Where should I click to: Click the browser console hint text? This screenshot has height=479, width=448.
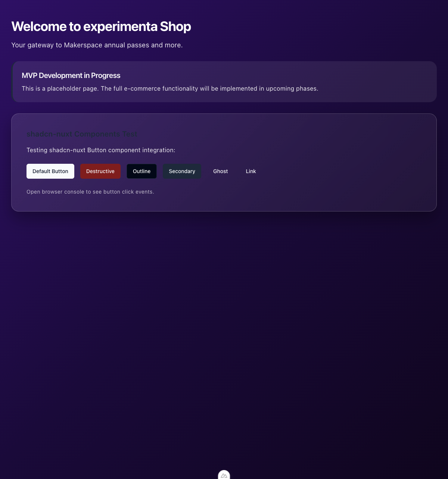pos(90,192)
